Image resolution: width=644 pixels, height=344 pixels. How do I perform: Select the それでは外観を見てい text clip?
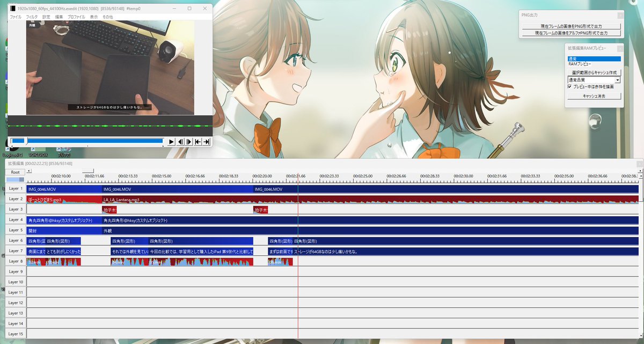(x=129, y=251)
